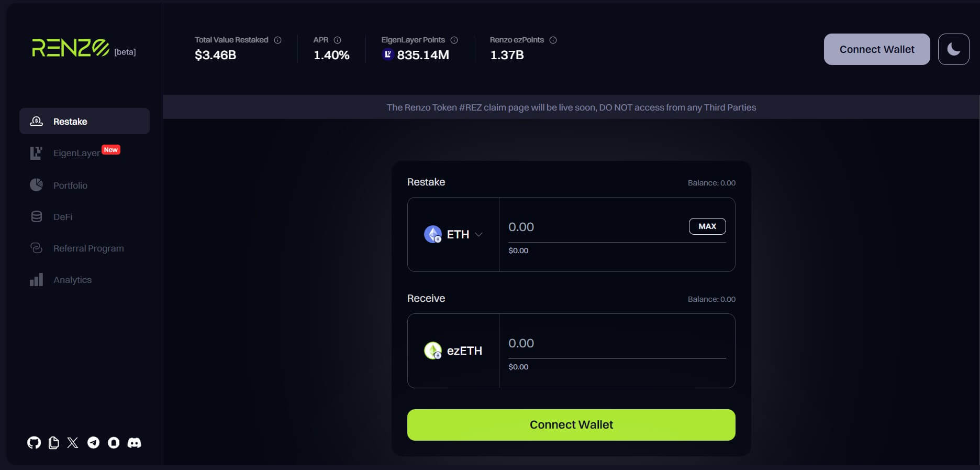Click the top-right Connect Wallet button
This screenshot has width=980, height=470.
click(x=877, y=49)
